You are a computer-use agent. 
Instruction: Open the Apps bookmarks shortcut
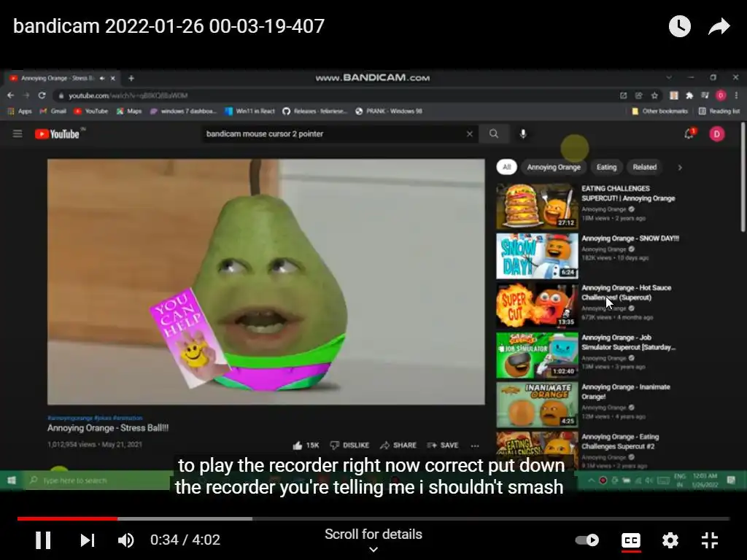[20, 111]
